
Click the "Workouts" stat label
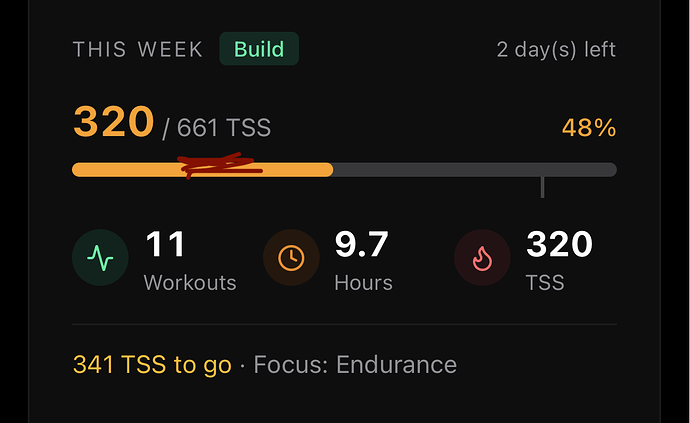pos(190,283)
